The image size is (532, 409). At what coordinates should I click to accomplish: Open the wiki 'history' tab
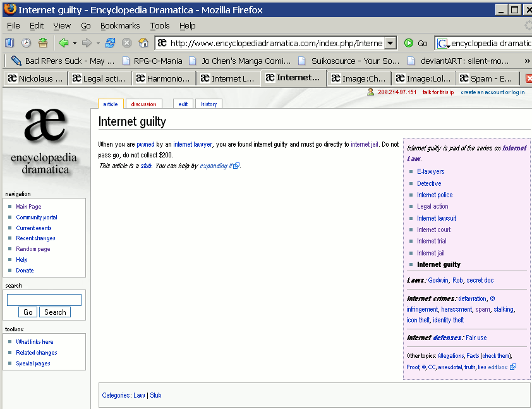209,104
